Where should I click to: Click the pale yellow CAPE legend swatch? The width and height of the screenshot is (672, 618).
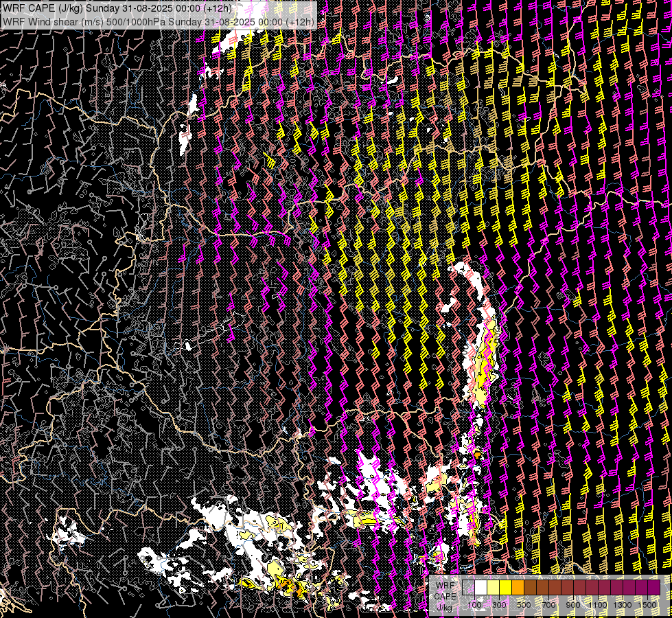tap(494, 588)
